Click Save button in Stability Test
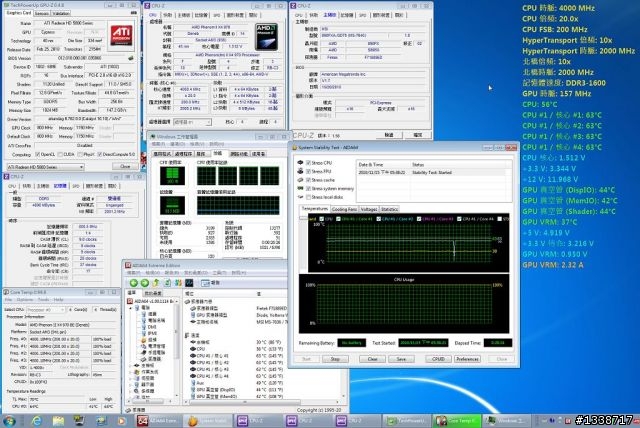The image size is (640, 428). point(401,359)
